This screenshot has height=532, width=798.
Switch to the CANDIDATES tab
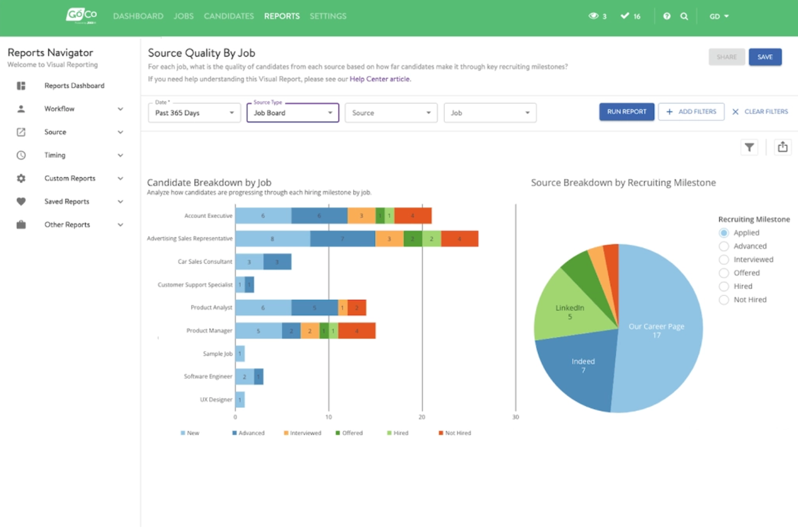tap(229, 16)
